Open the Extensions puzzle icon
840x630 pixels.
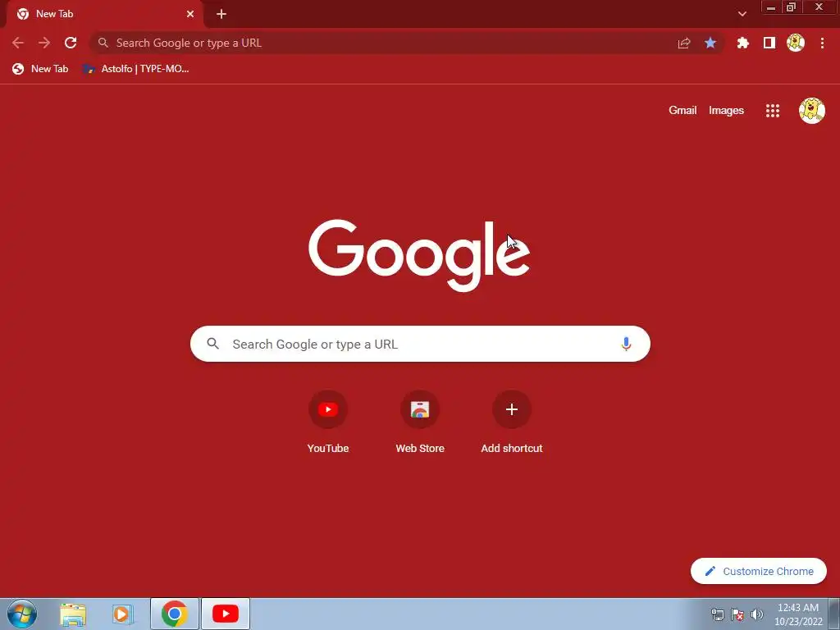point(742,43)
